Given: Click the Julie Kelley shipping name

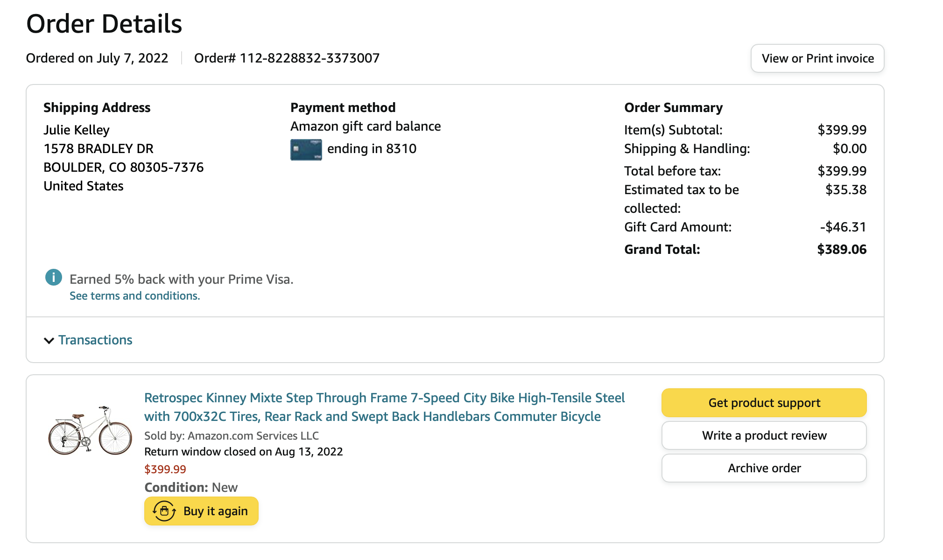Looking at the screenshot, I should click(x=77, y=130).
